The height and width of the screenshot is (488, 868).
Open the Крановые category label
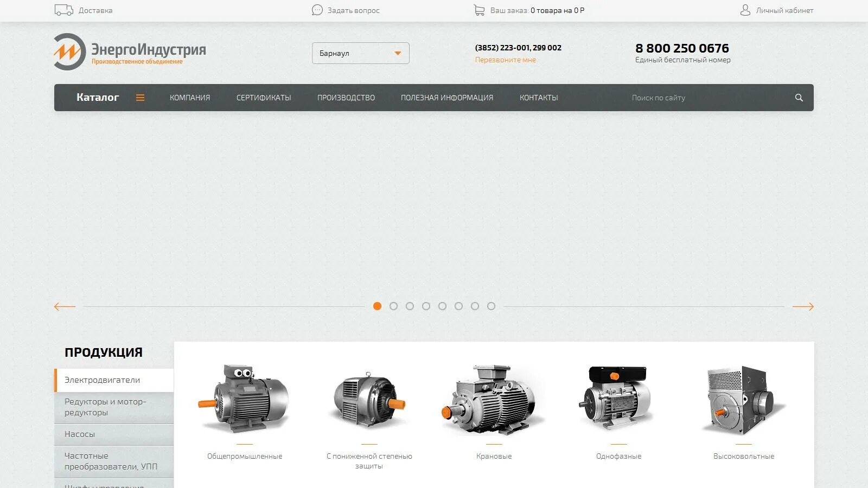pyautogui.click(x=494, y=457)
